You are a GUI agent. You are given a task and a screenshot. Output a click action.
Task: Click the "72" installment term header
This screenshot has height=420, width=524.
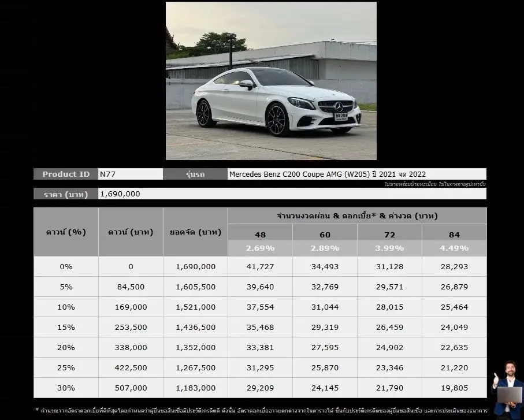tap(389, 235)
